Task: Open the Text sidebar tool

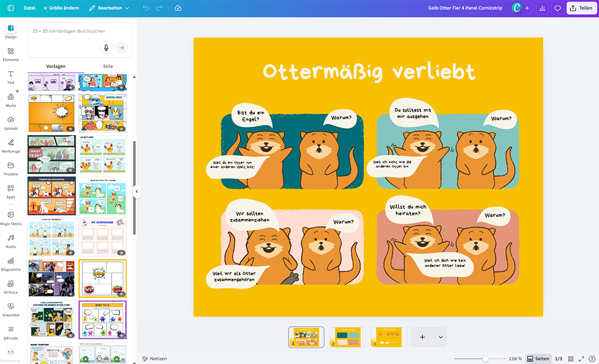Action: pos(11,77)
